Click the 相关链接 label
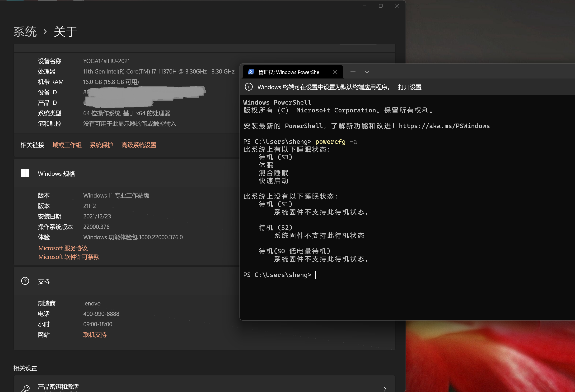 [32, 145]
